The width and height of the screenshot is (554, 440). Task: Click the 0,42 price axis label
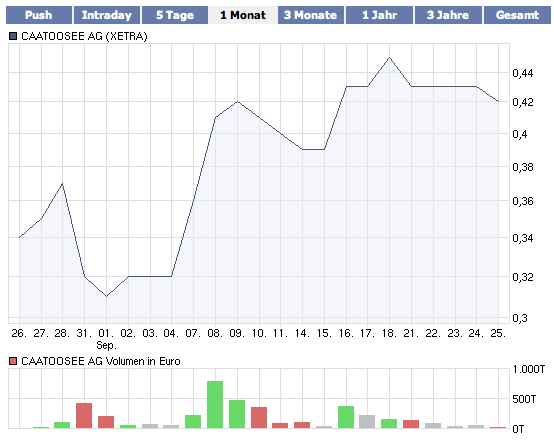click(x=523, y=102)
